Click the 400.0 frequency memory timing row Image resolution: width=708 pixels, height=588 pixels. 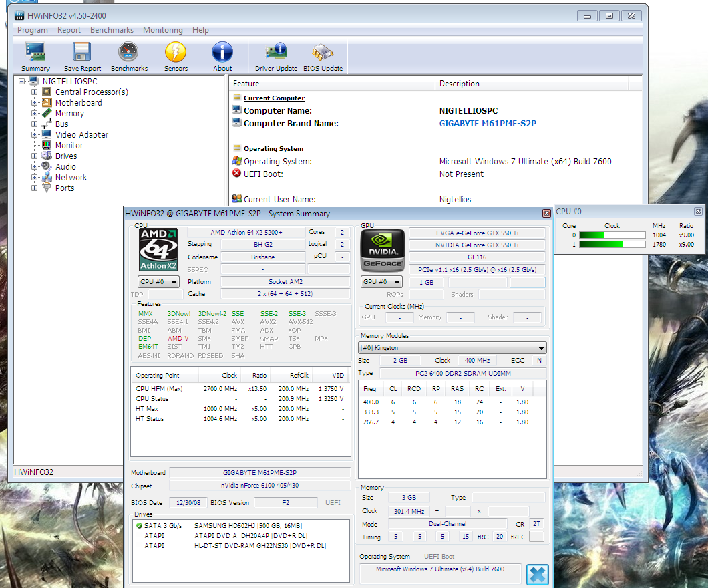point(452,402)
